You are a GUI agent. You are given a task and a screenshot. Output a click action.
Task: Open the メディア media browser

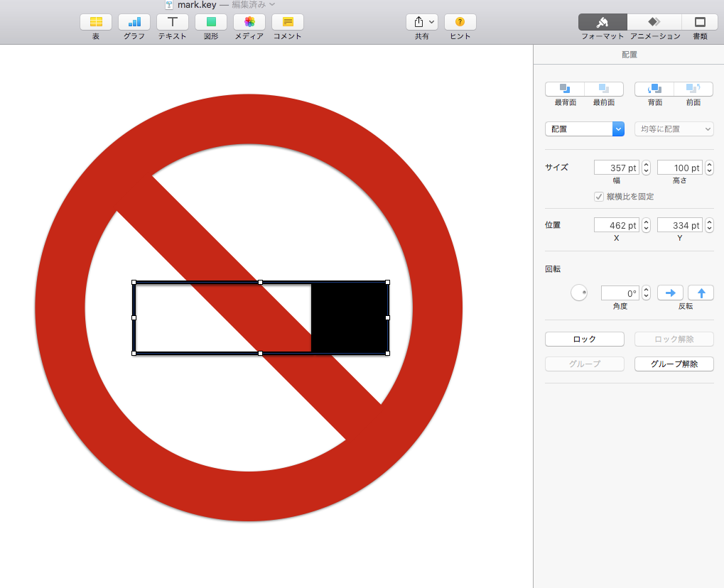click(249, 22)
